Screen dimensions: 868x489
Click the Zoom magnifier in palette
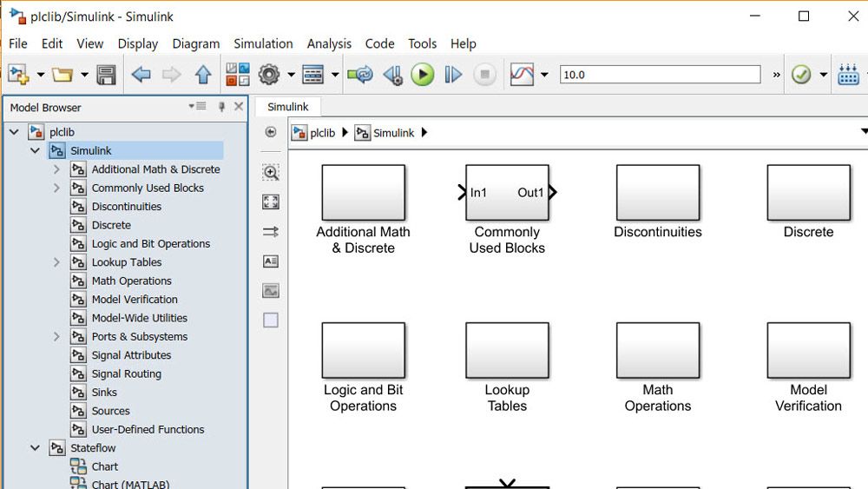(x=271, y=172)
